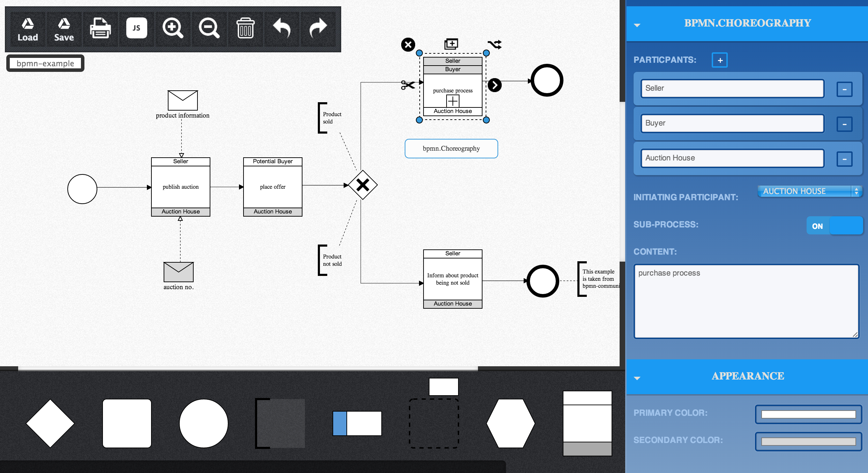Click the Primary Color swatch
This screenshot has height=473, width=868.
tap(808, 414)
